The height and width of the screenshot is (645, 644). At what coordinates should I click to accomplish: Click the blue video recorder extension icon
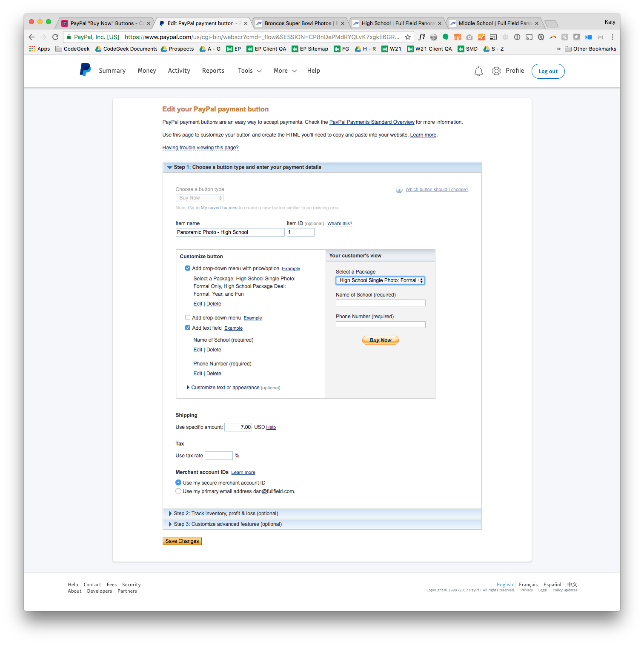click(589, 37)
